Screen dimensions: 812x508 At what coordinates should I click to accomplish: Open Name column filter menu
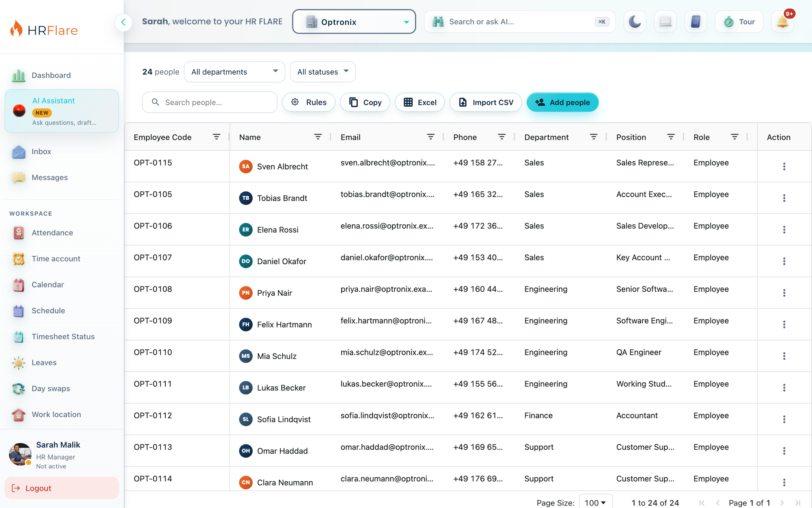318,137
